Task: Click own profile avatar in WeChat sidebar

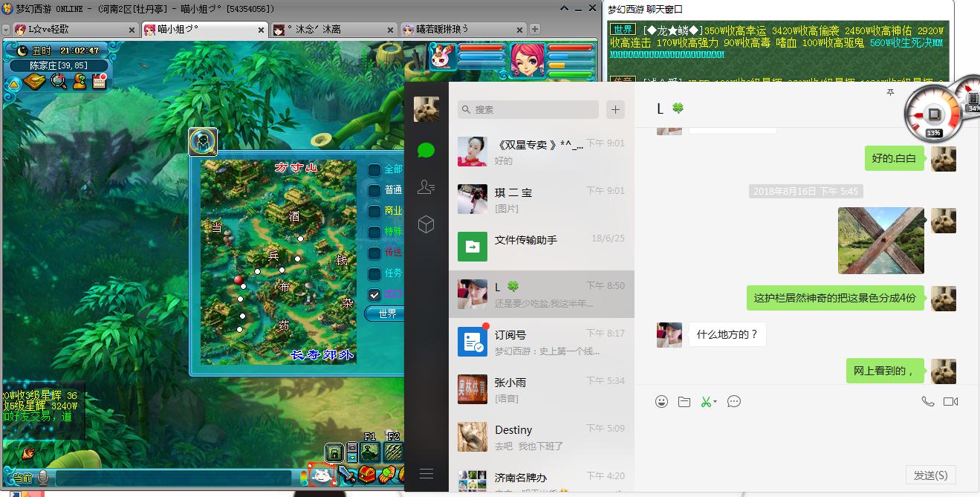Action: [426, 109]
